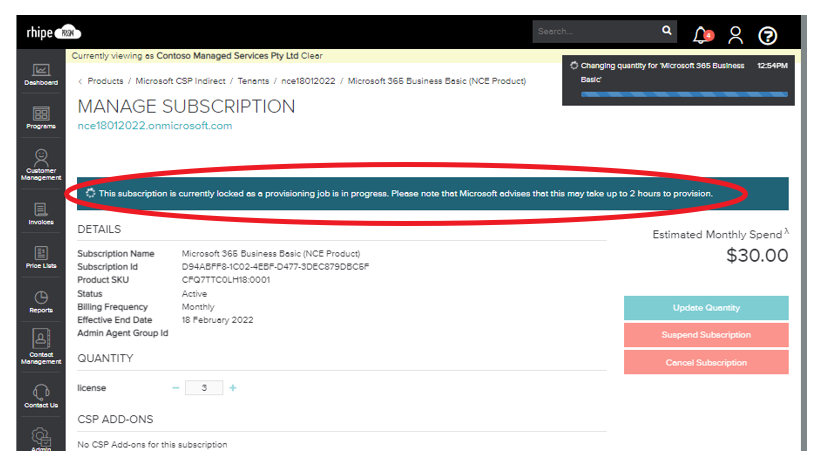This screenshot has width=830, height=458.
Task: Open Reports from the sidebar
Action: (x=41, y=302)
